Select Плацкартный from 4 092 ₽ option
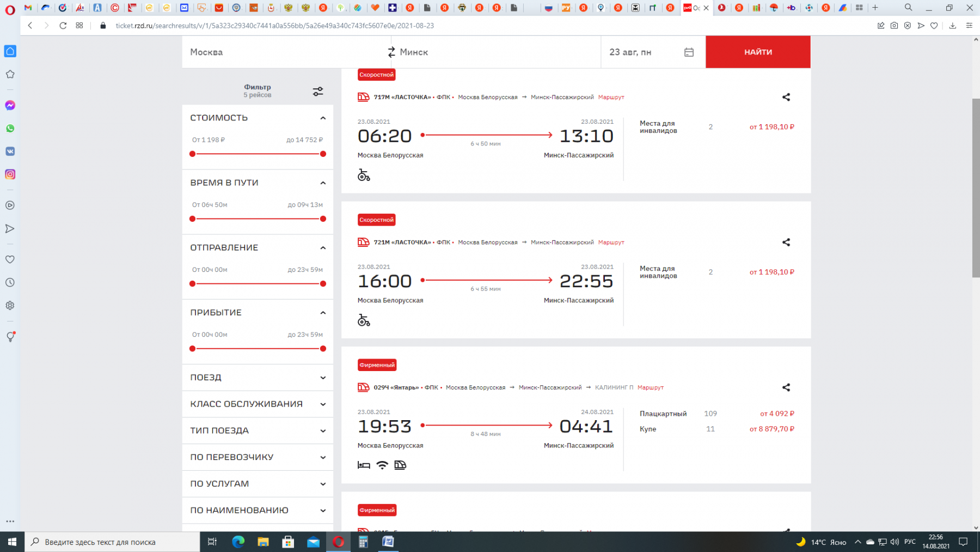This screenshot has height=552, width=980. coord(716,414)
